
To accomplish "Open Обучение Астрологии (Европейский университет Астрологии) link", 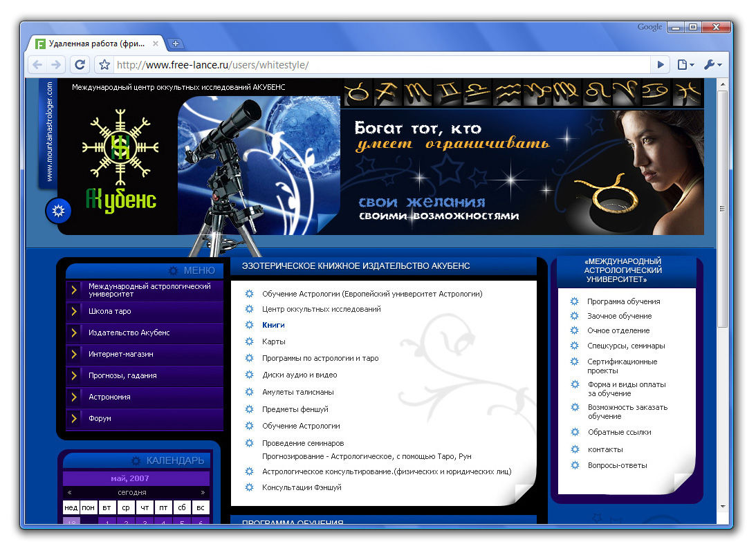I will (x=371, y=294).
